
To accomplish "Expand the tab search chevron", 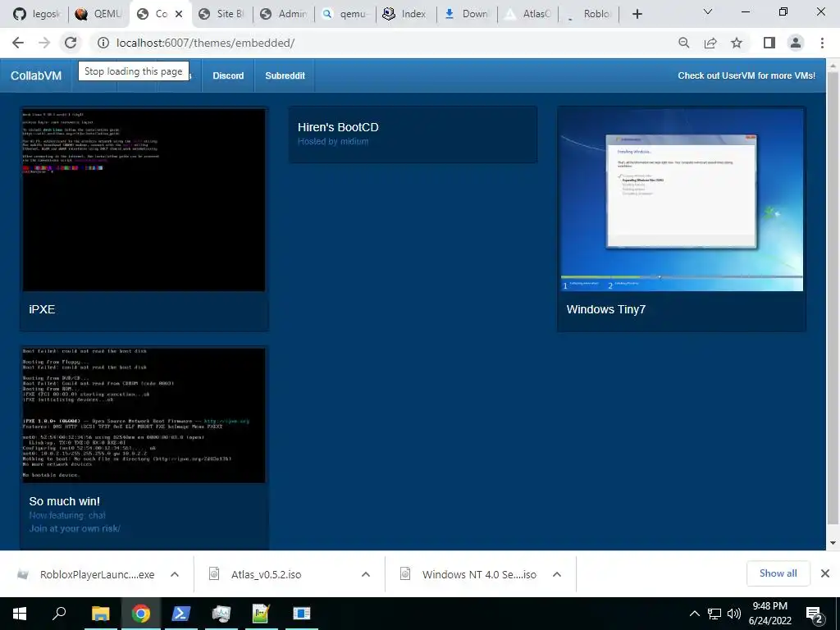I will [x=708, y=11].
